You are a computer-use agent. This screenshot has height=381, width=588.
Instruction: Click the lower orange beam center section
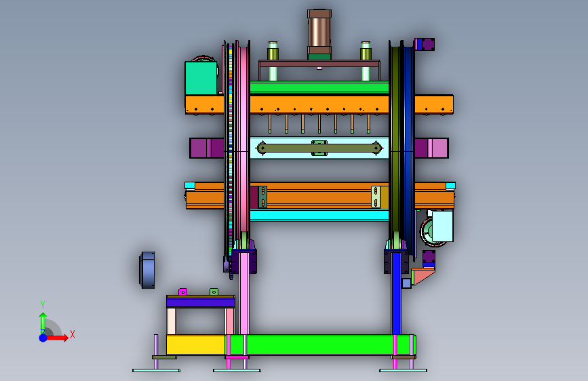pos(319,195)
